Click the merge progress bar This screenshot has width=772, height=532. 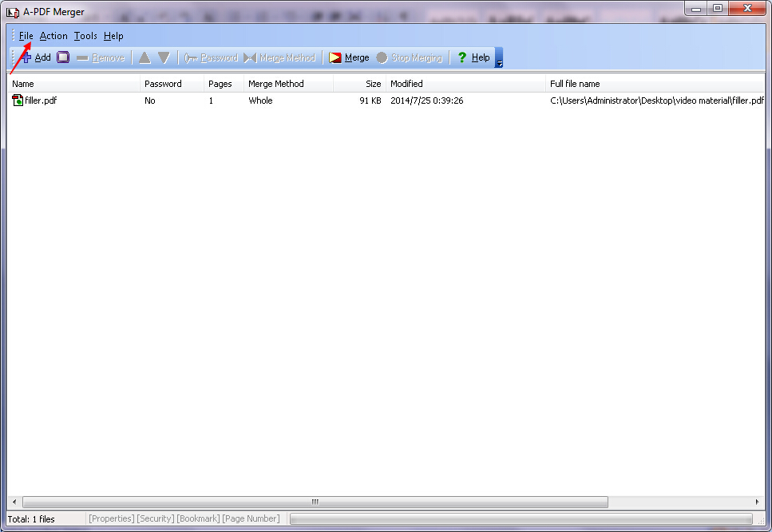tap(521, 518)
